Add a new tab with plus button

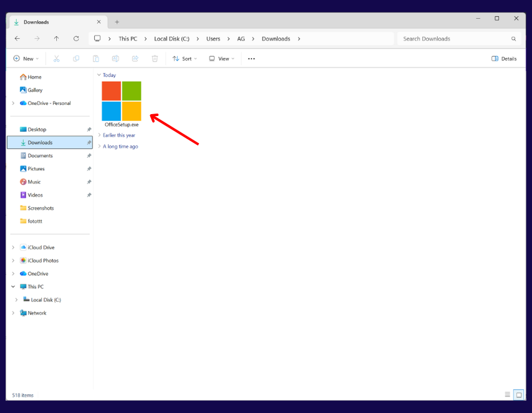[x=117, y=22]
